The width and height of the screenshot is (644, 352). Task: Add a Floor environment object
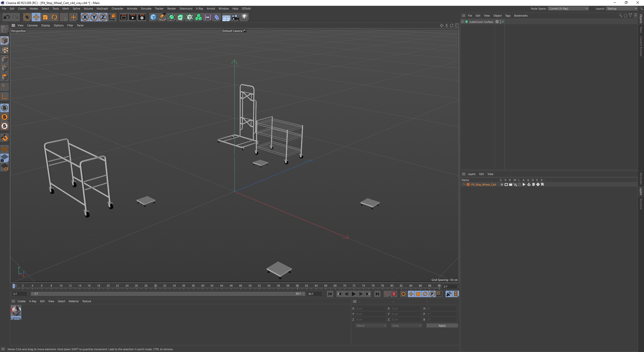coord(226,17)
